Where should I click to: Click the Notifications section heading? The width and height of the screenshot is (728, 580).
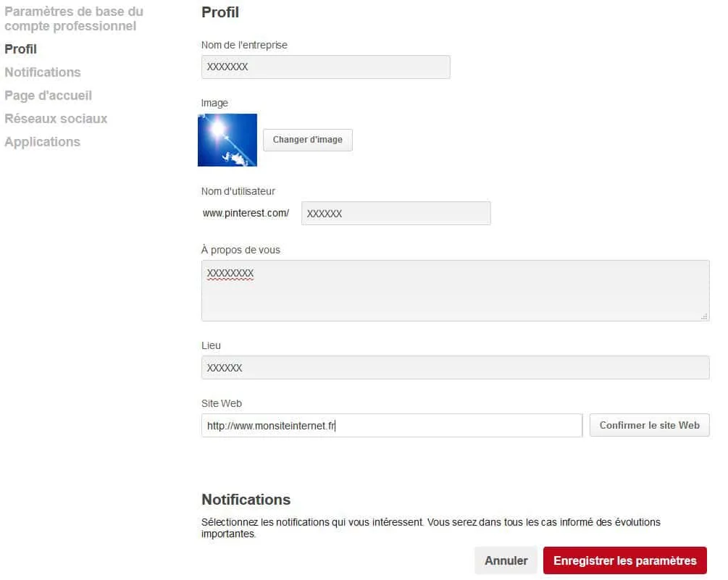click(x=246, y=500)
